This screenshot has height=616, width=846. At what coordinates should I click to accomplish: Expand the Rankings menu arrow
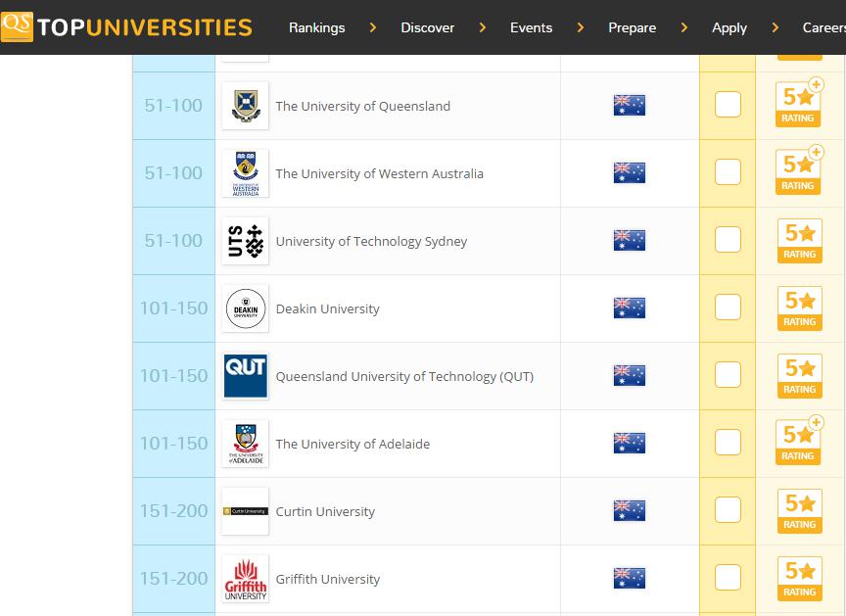click(x=372, y=27)
